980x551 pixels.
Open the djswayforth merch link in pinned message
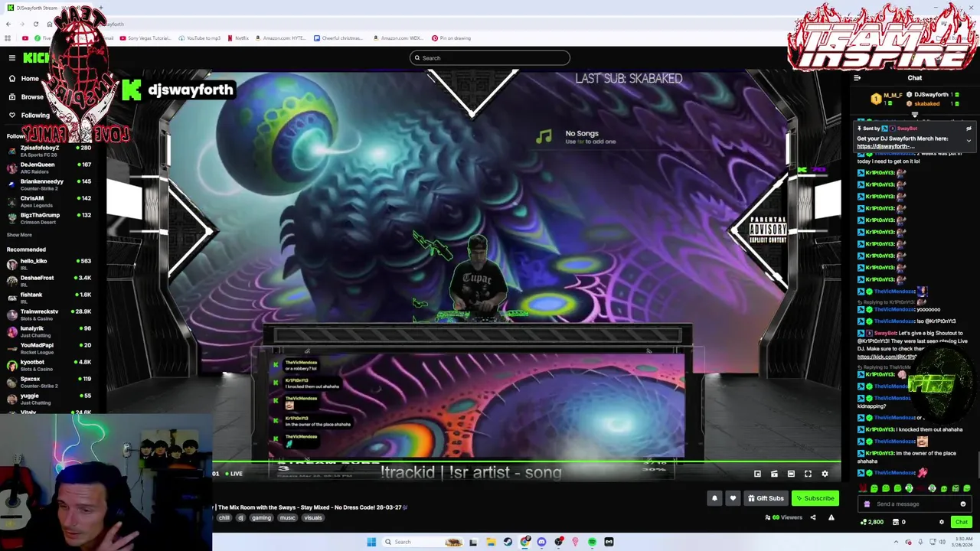(x=885, y=146)
